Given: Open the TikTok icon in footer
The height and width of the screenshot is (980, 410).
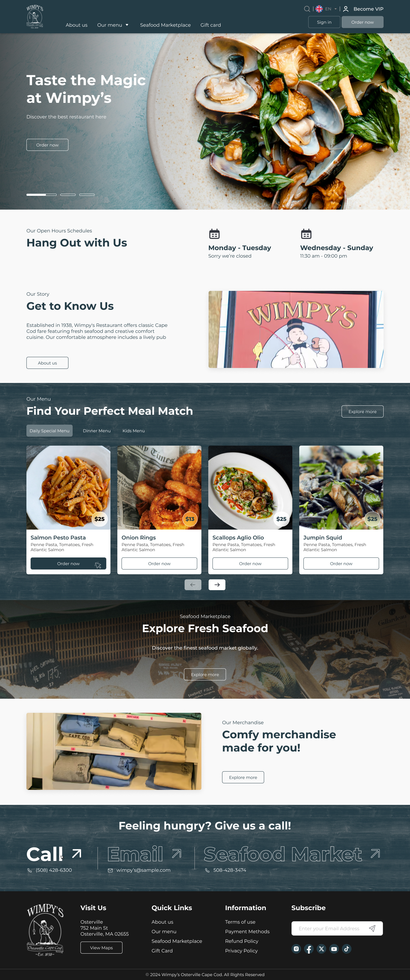Looking at the screenshot, I should coord(346,949).
